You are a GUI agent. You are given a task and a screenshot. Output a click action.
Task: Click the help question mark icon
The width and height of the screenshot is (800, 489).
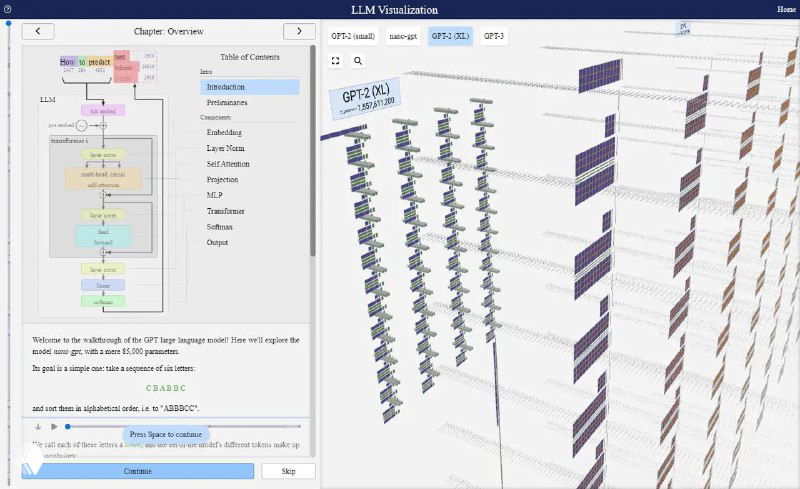tap(7, 9)
